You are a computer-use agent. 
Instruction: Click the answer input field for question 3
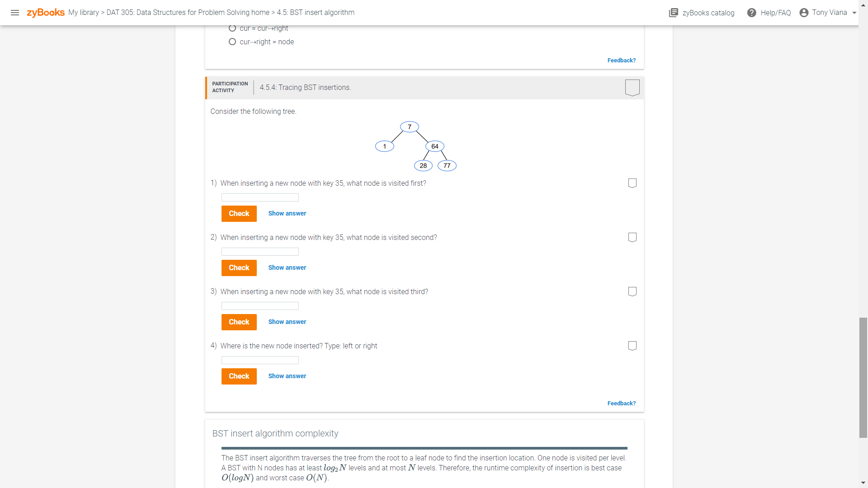pyautogui.click(x=260, y=306)
